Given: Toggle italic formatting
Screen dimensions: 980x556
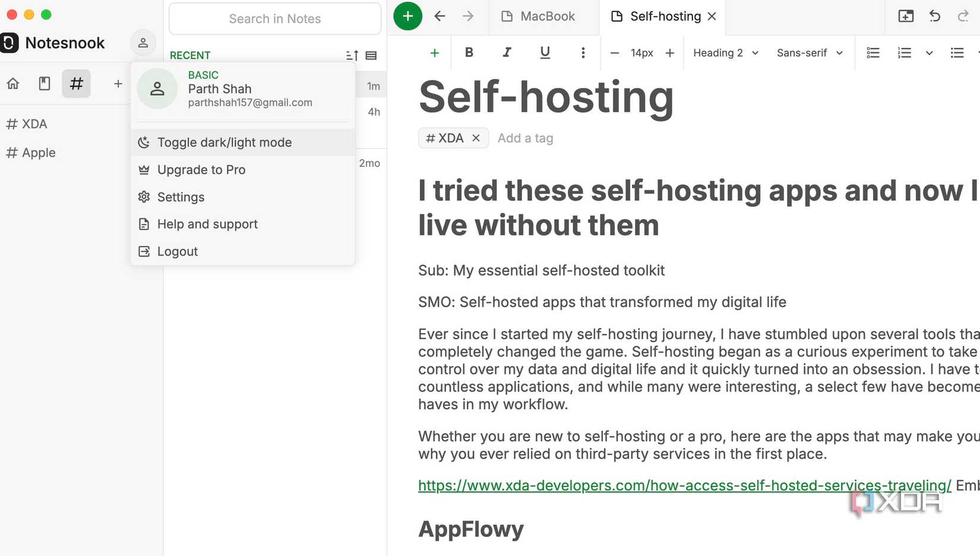Looking at the screenshot, I should (x=507, y=53).
